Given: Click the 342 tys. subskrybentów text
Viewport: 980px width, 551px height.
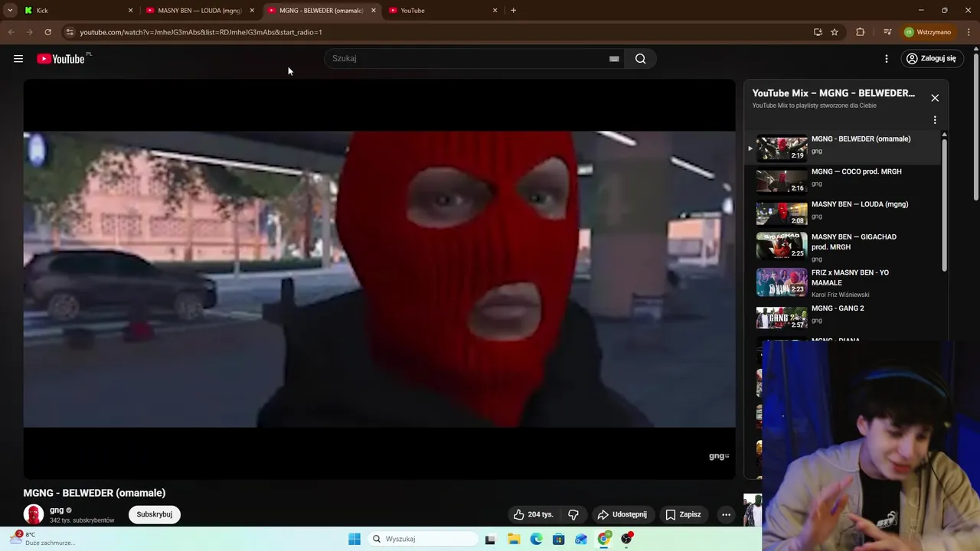Looking at the screenshot, I should click(x=82, y=520).
